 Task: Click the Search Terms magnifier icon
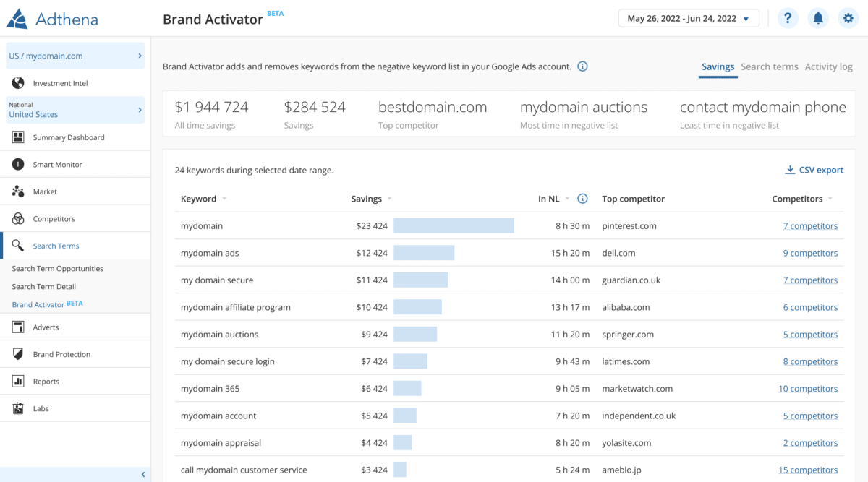[18, 246]
